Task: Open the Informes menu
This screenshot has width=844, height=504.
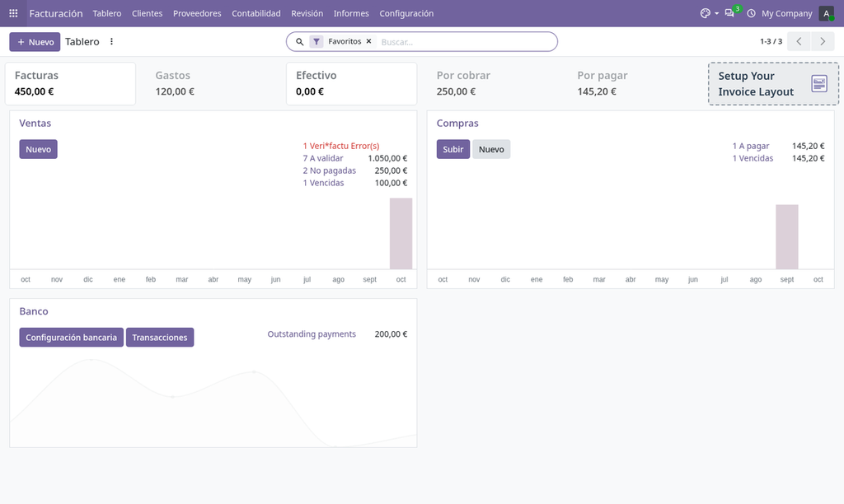Action: pyautogui.click(x=351, y=13)
